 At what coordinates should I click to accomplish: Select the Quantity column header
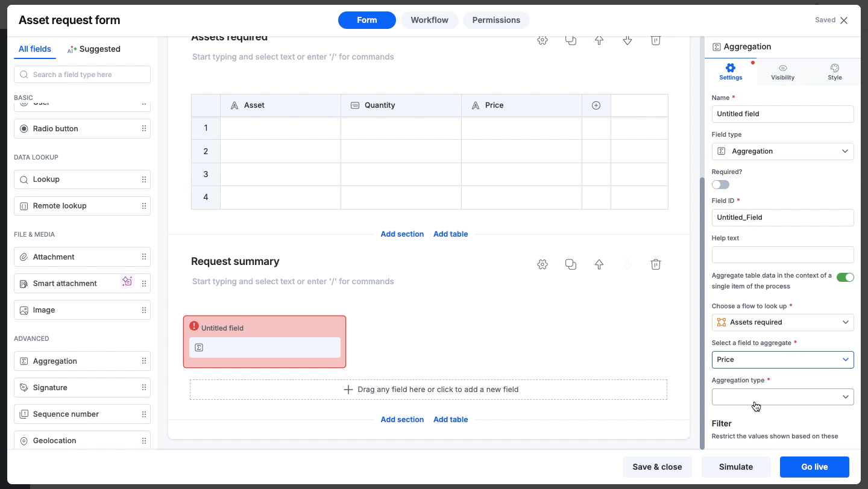click(401, 105)
